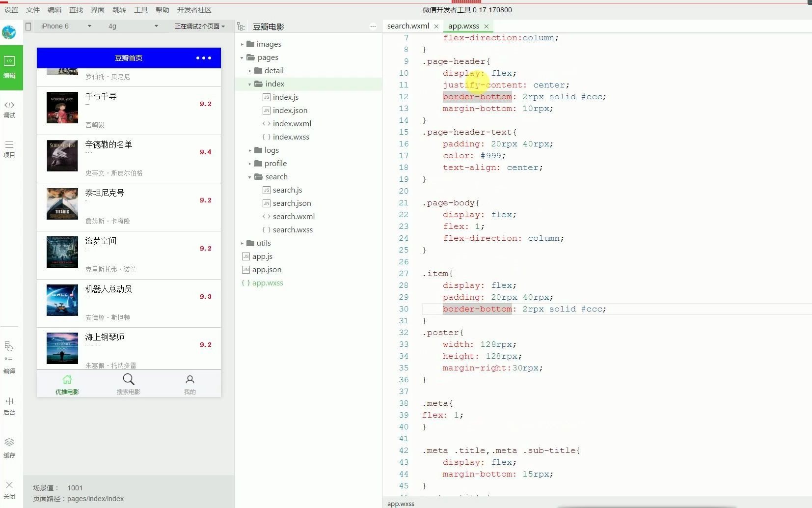Open the 跳转 menu
This screenshot has height=508, width=812.
[x=119, y=10]
